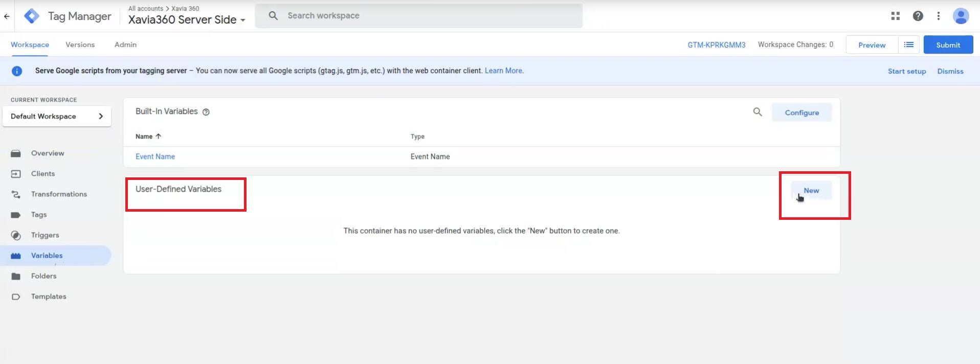
Task: Click the Tags sidebar icon
Action: pos(16,215)
